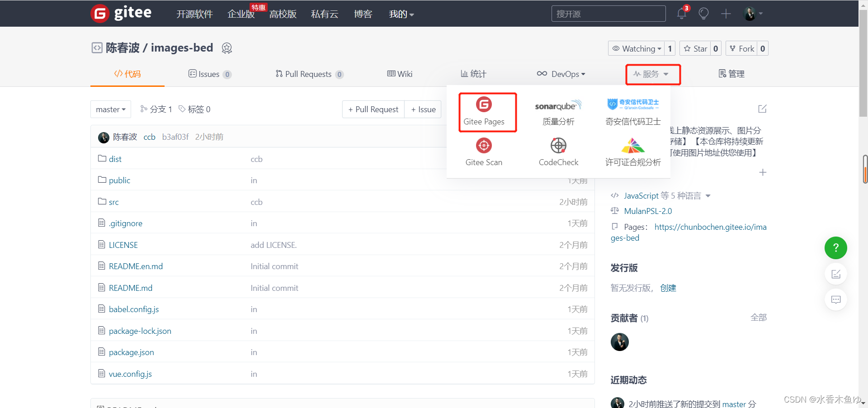The image size is (868, 408).
Task: Open the Wiki tab
Action: pos(400,74)
